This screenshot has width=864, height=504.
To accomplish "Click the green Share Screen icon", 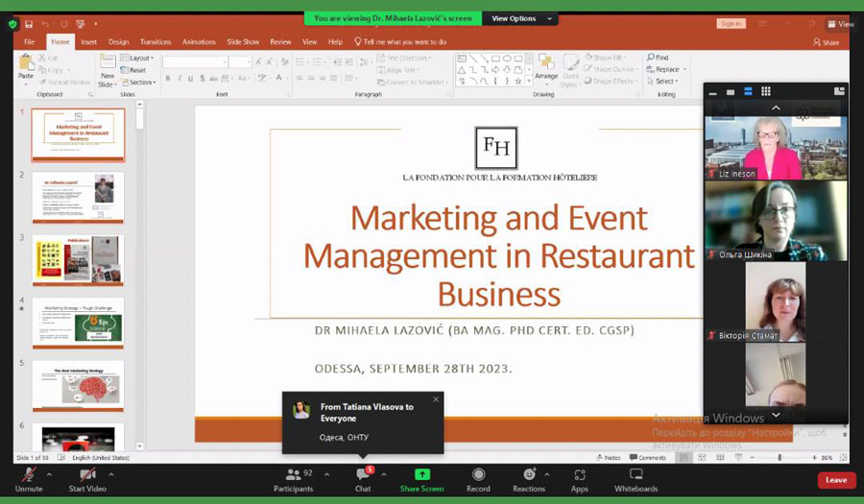I will pos(422,474).
